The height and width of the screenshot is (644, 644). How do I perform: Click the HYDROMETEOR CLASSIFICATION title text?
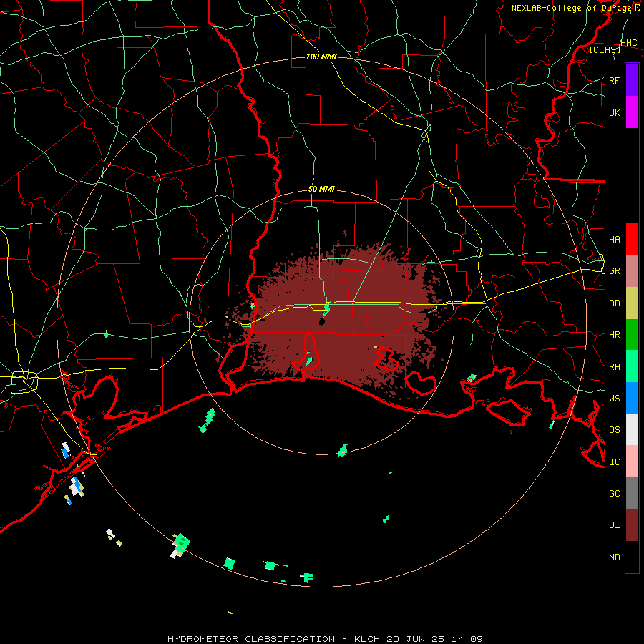point(251,639)
